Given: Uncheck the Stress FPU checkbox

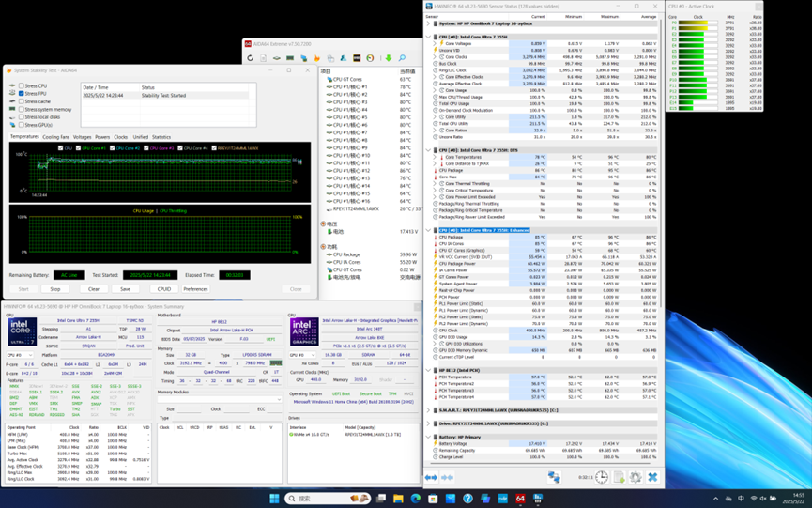Looking at the screenshot, I should tap(21, 94).
